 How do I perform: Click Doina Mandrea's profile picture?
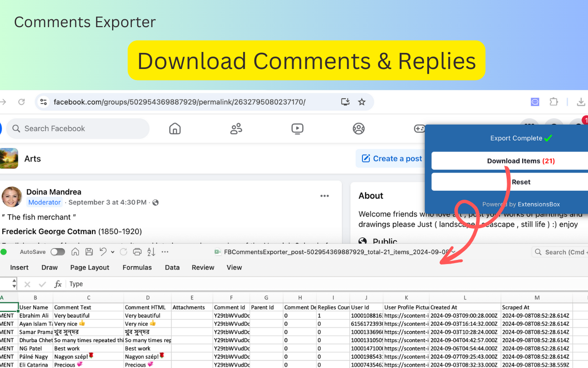point(12,197)
